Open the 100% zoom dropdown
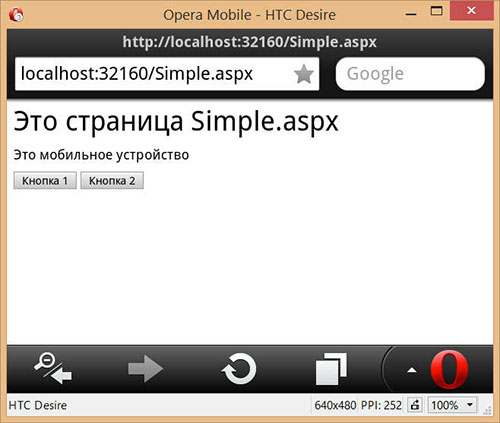 click(452, 405)
